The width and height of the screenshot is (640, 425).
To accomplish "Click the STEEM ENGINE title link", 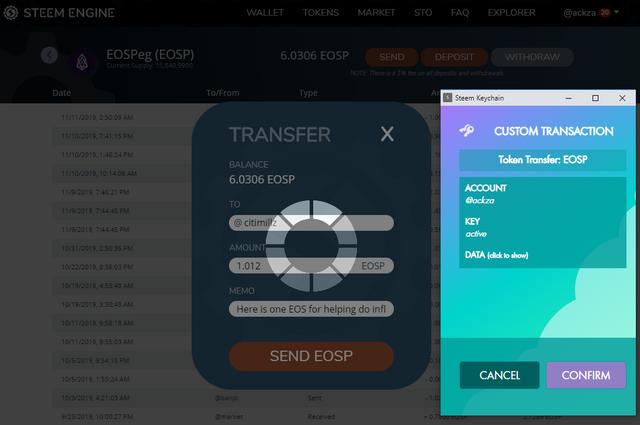I will tap(69, 13).
